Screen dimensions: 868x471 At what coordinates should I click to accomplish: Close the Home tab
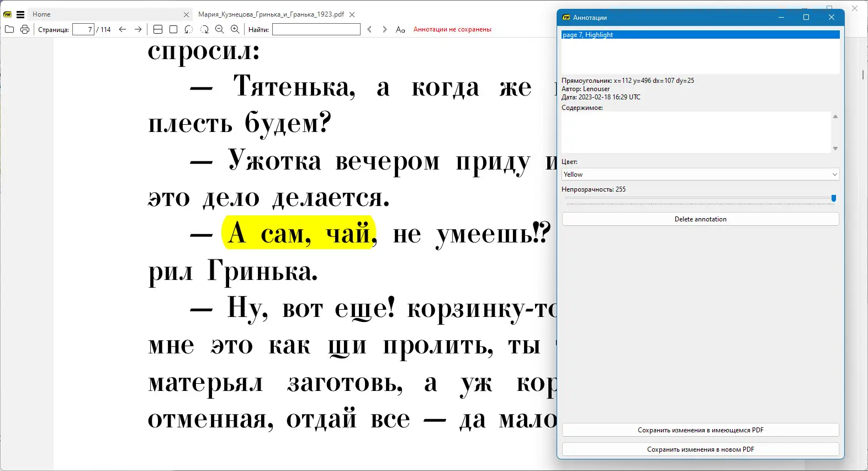coord(186,15)
